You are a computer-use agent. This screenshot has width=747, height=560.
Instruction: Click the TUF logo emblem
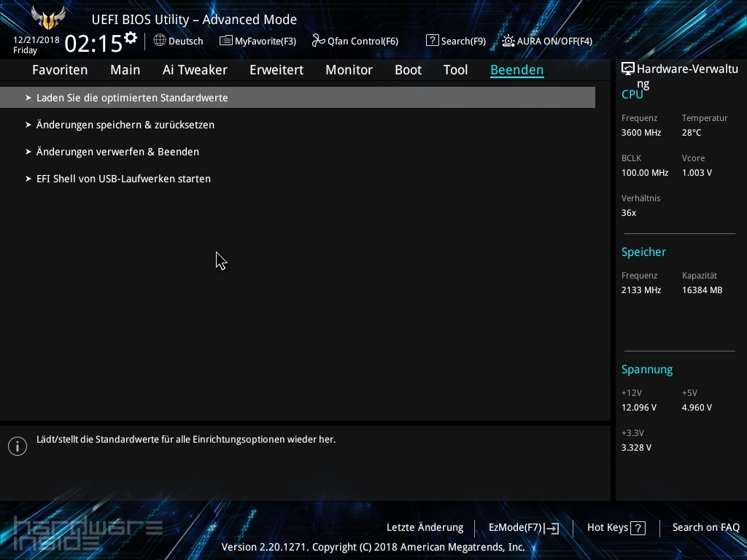pyautogui.click(x=48, y=17)
